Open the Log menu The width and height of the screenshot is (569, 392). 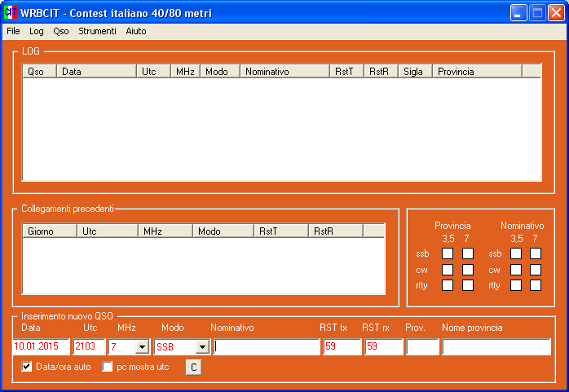[37, 31]
